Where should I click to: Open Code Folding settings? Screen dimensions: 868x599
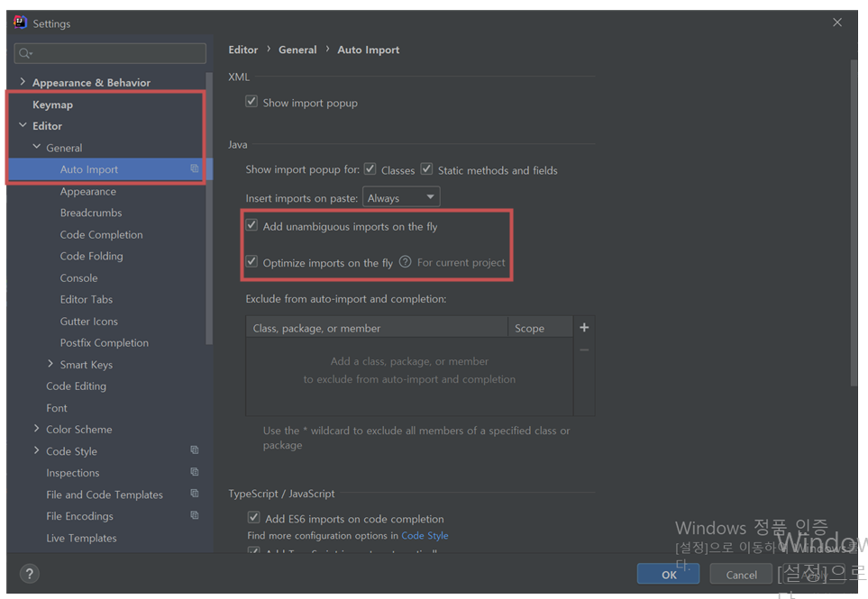(91, 256)
